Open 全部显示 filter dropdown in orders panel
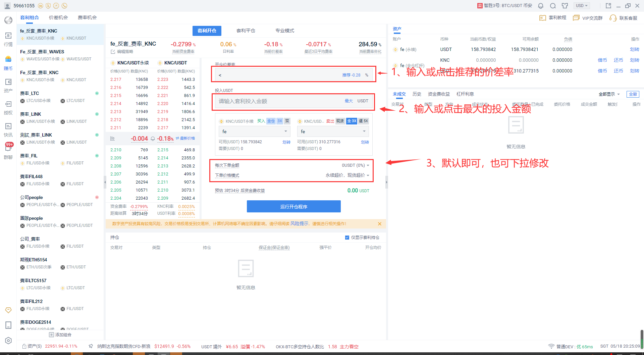The image size is (644, 355). tap(609, 94)
